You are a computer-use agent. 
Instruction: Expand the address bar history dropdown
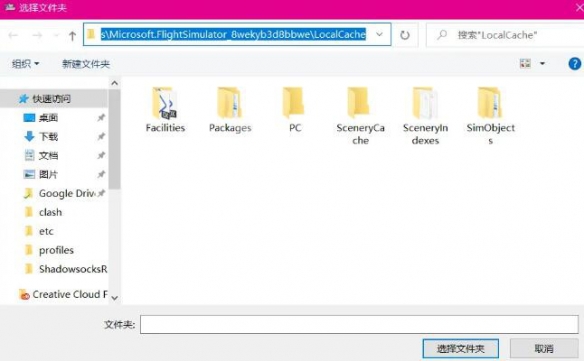click(x=380, y=35)
